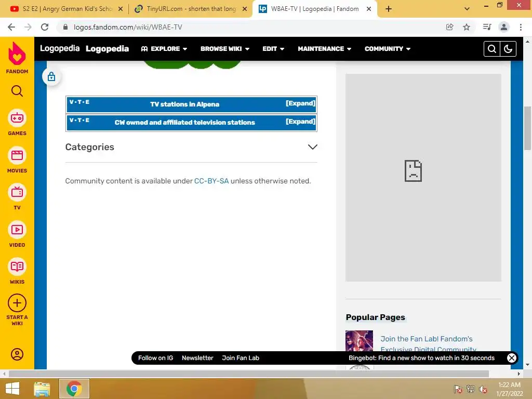Open the Fan Lab article thumbnail
This screenshot has height=399, width=532.
click(x=359, y=341)
